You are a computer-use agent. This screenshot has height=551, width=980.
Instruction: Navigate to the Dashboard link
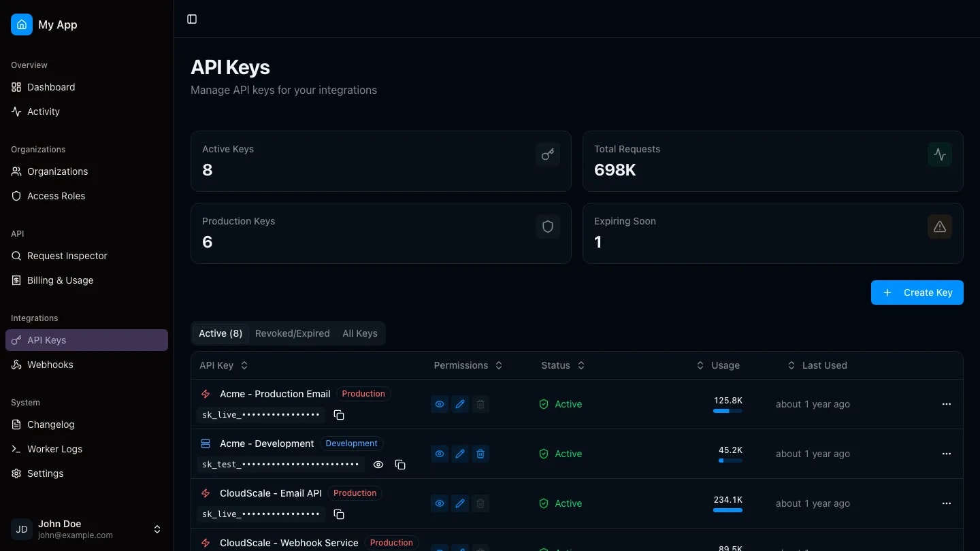tap(50, 87)
